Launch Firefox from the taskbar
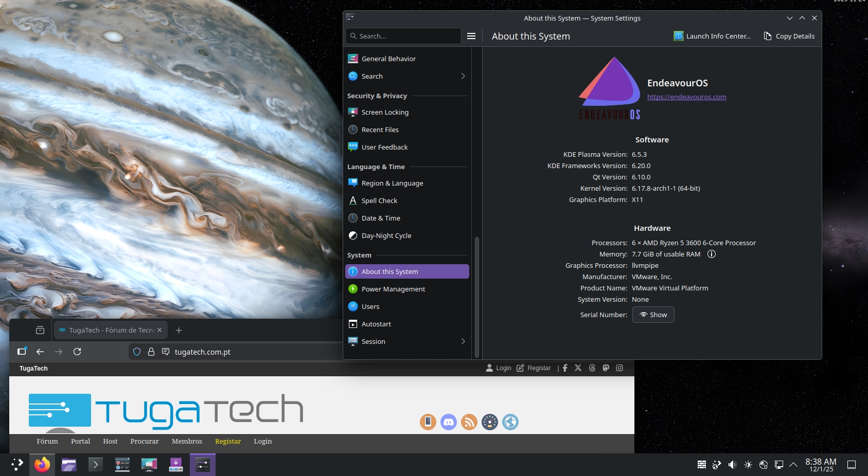Viewport: 868px width, 476px height. tap(42, 465)
